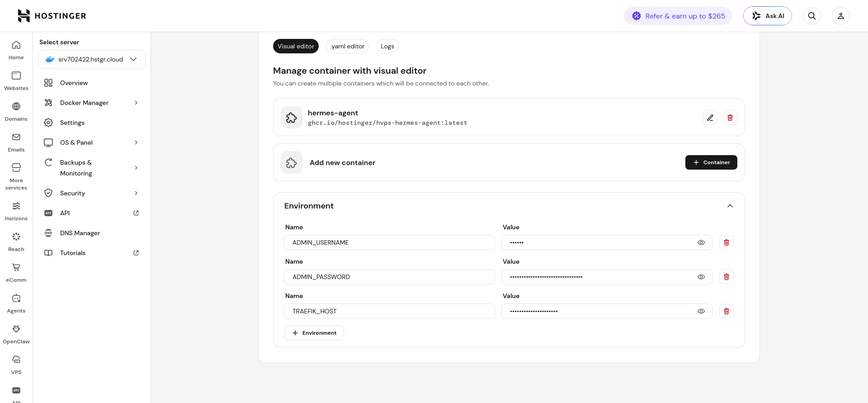Open OpenClaw in the left rail

coord(16,334)
